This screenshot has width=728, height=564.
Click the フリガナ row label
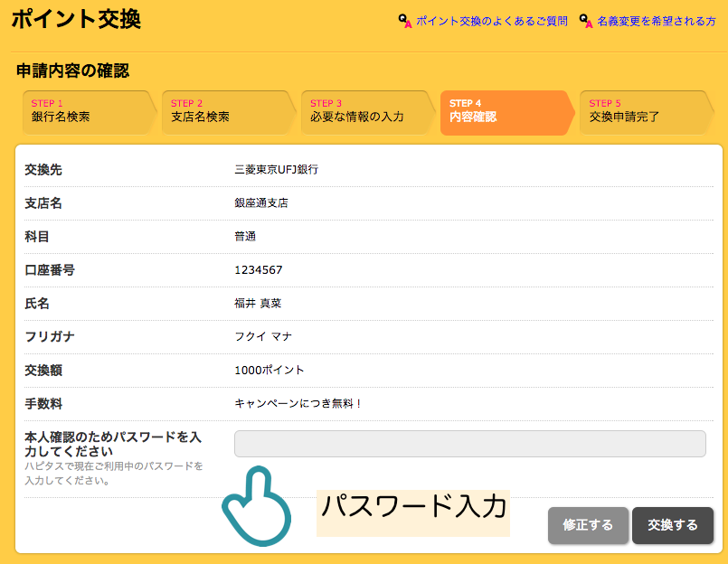(50, 336)
